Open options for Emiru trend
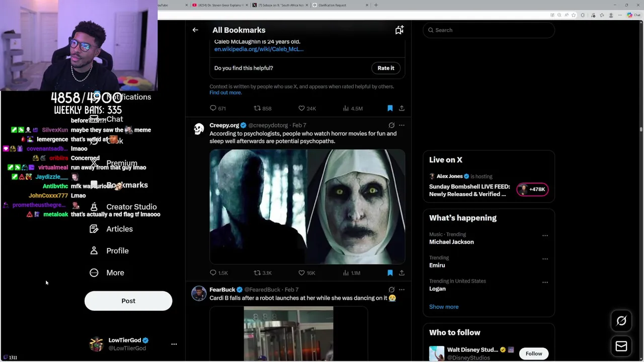Screen dimensions: 644x362 pos(545,259)
